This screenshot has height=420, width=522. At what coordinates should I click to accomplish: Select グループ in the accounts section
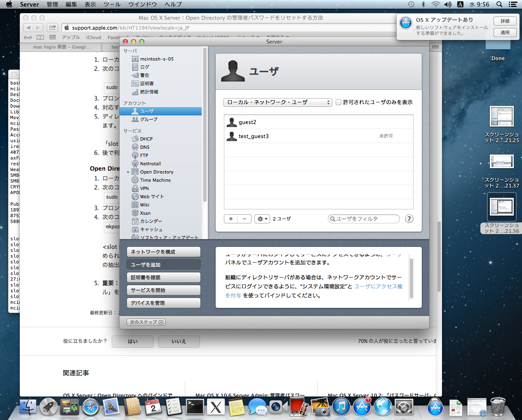144,119
